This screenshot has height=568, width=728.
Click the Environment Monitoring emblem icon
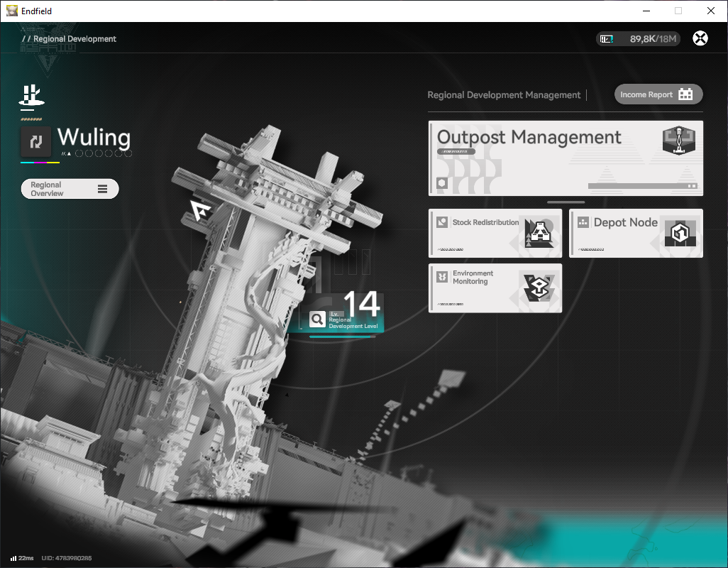click(539, 288)
